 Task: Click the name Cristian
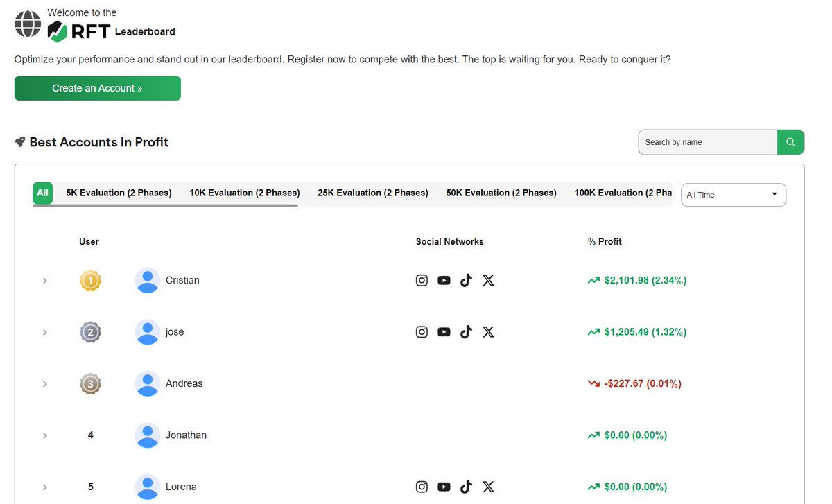click(x=182, y=280)
